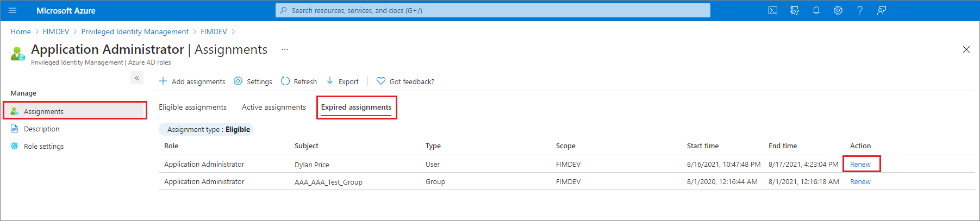Open portal settings gear in header
The image size is (980, 221).
pos(838,10)
